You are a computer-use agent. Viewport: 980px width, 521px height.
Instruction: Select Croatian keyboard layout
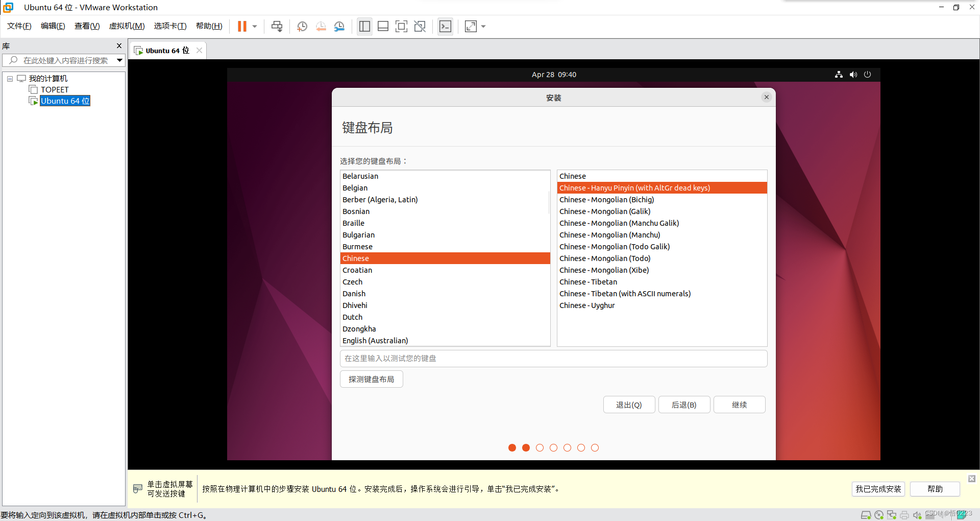point(445,270)
